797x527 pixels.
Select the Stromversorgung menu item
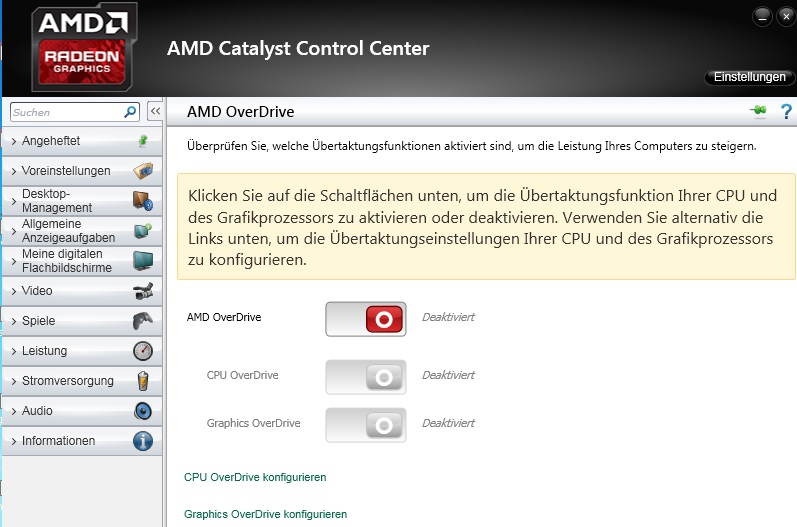[x=82, y=381]
